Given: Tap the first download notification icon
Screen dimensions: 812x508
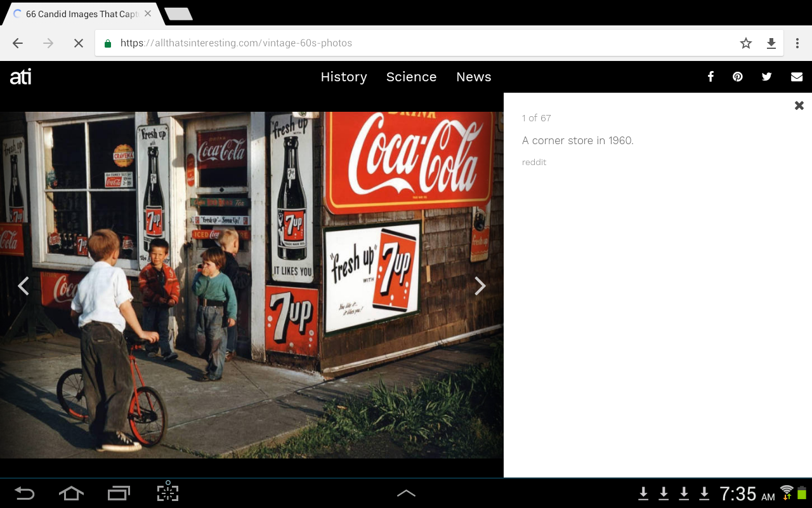Looking at the screenshot, I should tap(643, 493).
